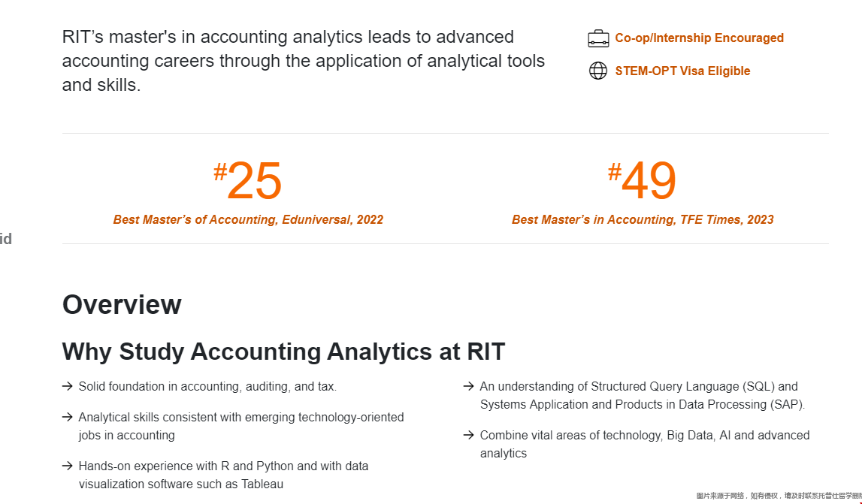Click the globe icon beside STEM-OPT Visa
The height and width of the screenshot is (504, 862).
pyautogui.click(x=598, y=71)
